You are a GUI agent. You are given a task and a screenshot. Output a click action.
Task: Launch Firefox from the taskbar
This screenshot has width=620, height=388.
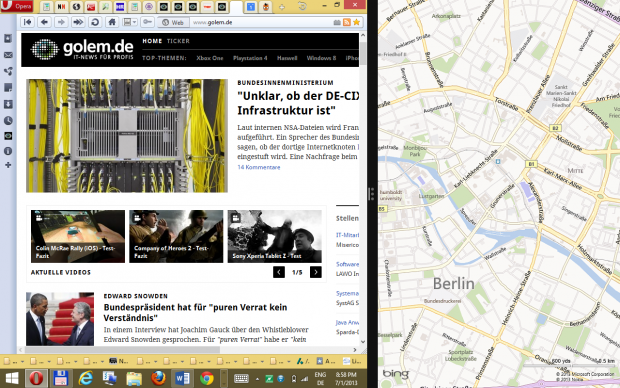(x=158, y=379)
